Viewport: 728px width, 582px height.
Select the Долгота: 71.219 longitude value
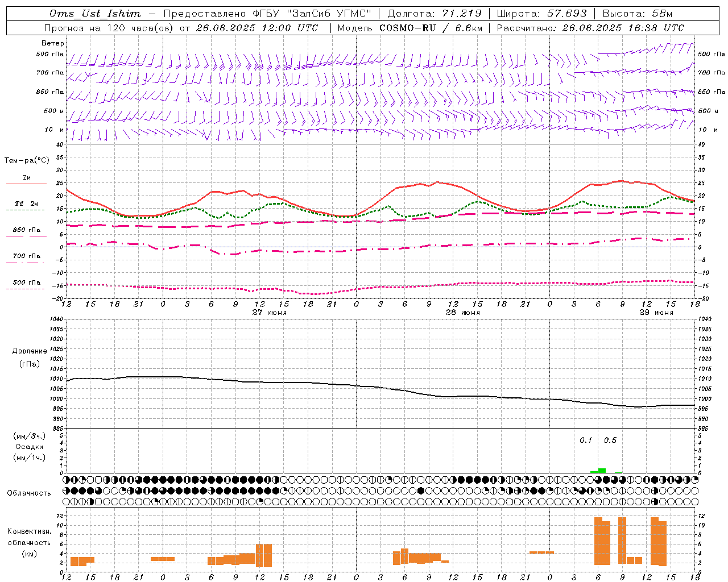tap(435, 14)
